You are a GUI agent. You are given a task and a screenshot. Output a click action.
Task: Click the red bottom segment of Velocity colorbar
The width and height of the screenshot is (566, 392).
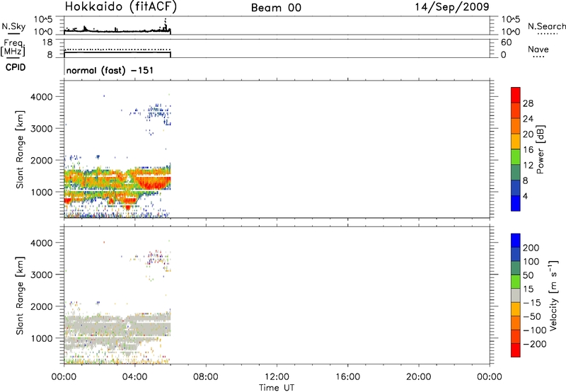coord(516,350)
